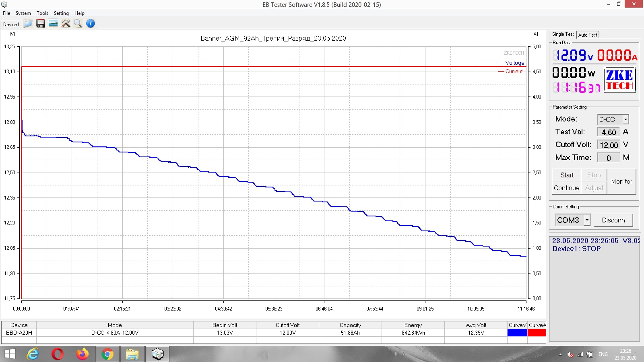Show hidden tray icons arrow

point(560,354)
